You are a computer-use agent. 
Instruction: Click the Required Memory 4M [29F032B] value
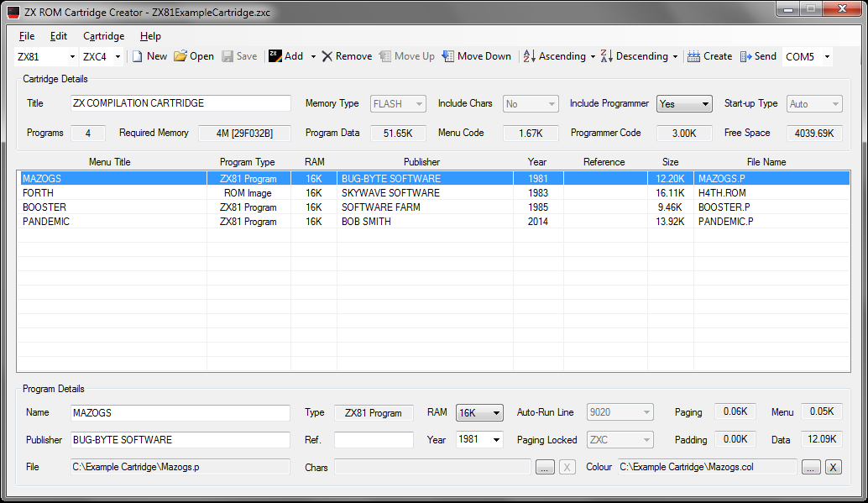244,133
